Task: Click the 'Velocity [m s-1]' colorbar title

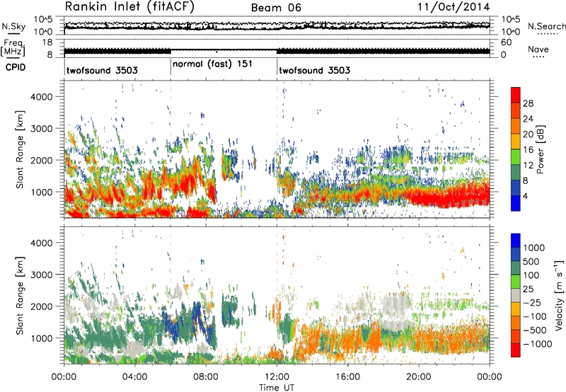Action: [559, 295]
